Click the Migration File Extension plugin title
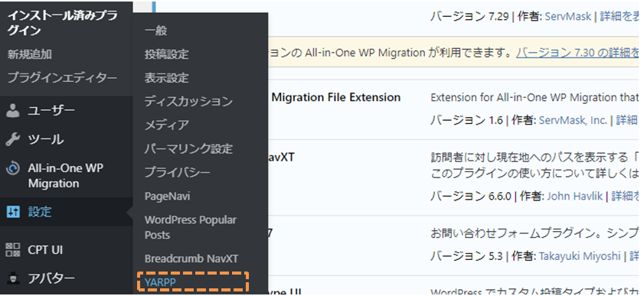Screen dimensions: 644x296 336,97
